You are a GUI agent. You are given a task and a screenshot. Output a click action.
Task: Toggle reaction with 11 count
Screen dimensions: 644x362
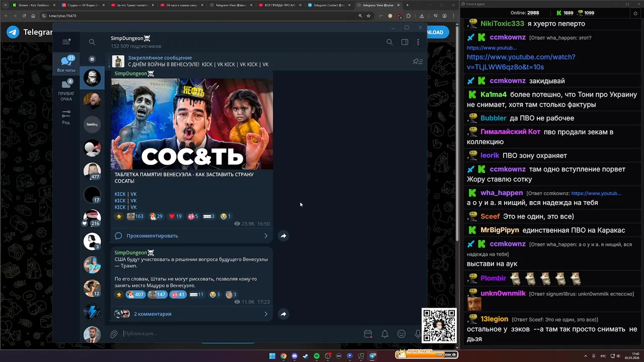coord(196,295)
